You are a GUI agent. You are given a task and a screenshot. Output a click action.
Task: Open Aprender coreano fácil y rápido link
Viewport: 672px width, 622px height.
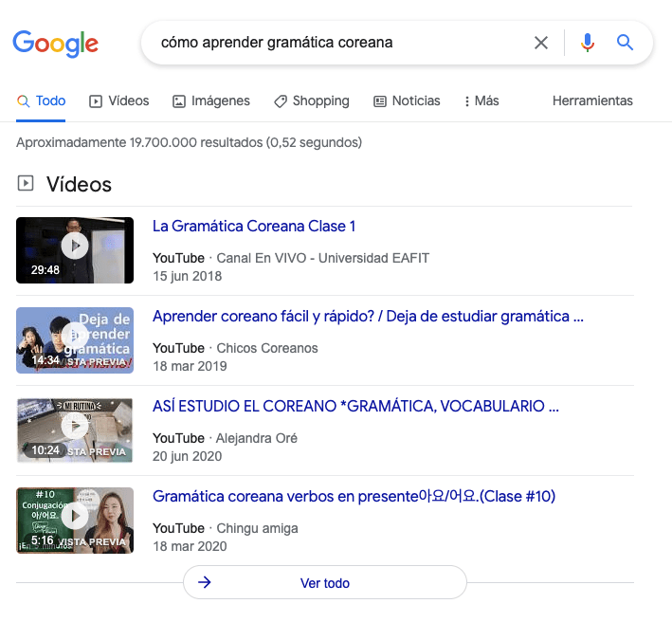click(x=368, y=316)
